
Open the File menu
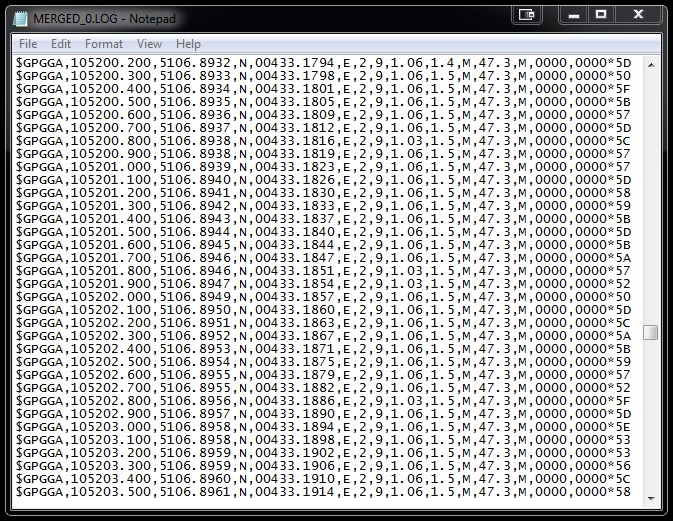(x=28, y=44)
